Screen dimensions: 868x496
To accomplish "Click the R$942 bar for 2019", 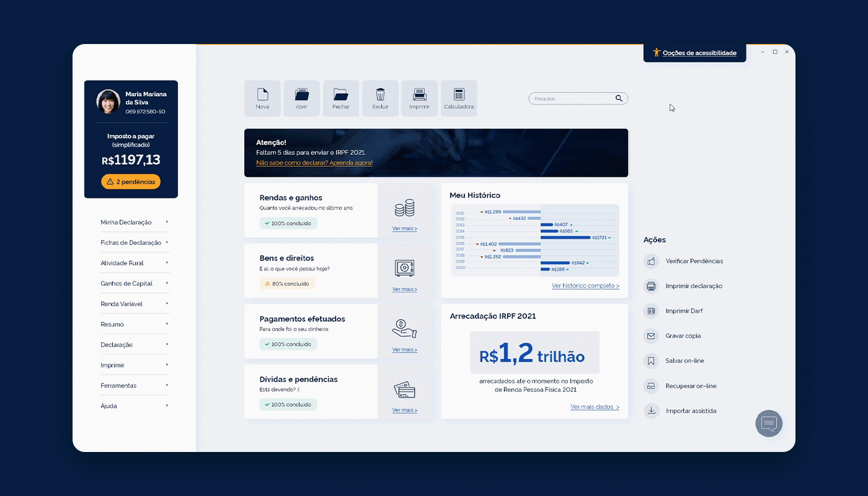I will 555,263.
